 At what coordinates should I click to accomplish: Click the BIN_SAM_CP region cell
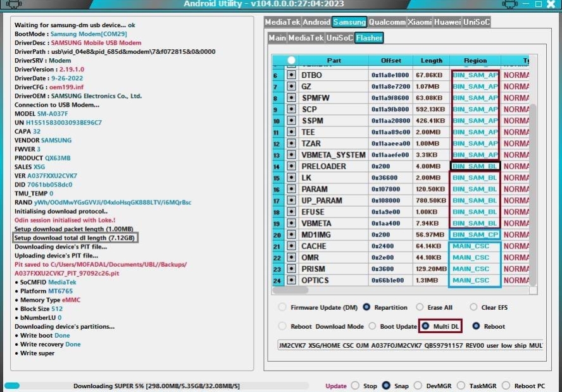click(x=475, y=235)
